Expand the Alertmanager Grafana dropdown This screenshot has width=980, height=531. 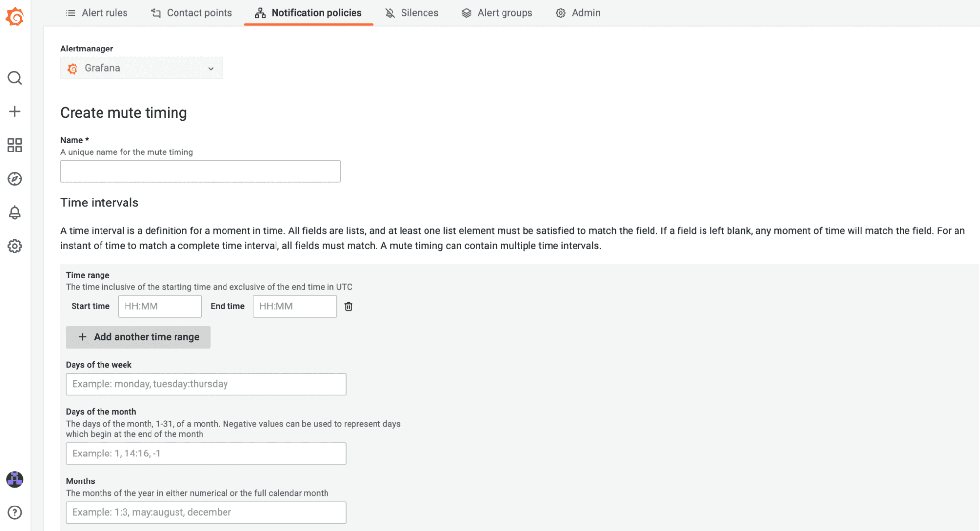(x=141, y=68)
